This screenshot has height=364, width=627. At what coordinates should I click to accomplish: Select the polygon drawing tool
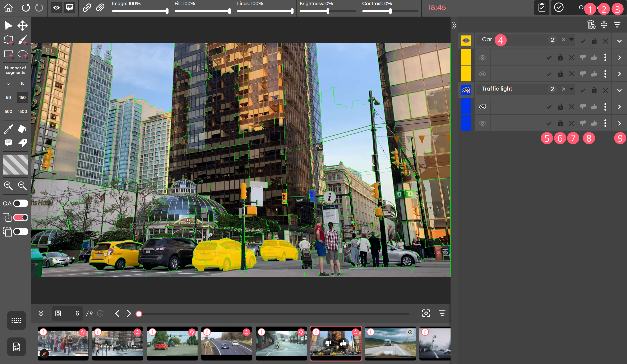(8, 40)
